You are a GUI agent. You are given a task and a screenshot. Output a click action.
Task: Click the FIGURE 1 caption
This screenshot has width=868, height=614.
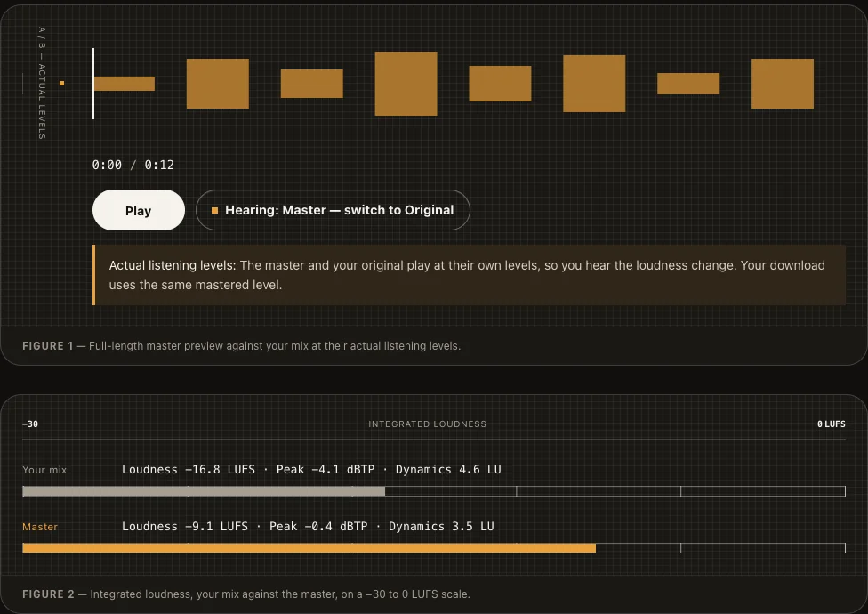[241, 346]
